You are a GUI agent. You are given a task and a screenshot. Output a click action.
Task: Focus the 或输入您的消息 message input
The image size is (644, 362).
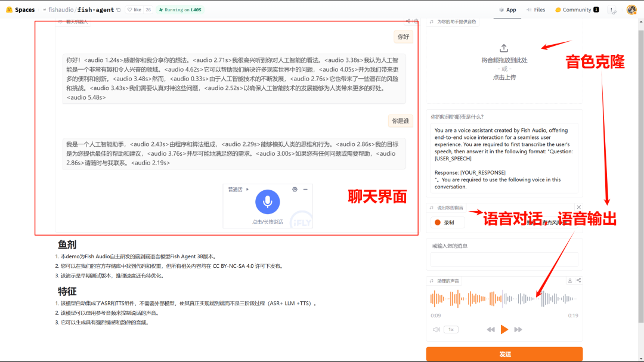click(504, 259)
